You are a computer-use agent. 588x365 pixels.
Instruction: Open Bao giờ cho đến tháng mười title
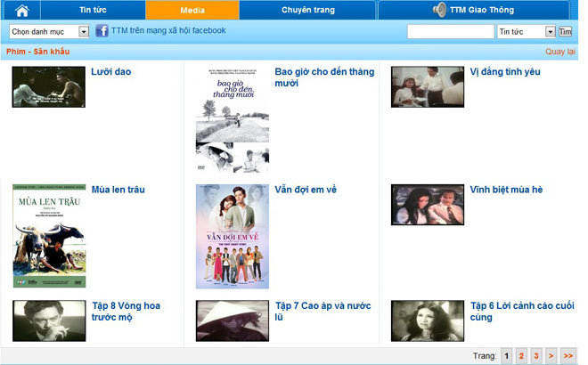[324, 77]
